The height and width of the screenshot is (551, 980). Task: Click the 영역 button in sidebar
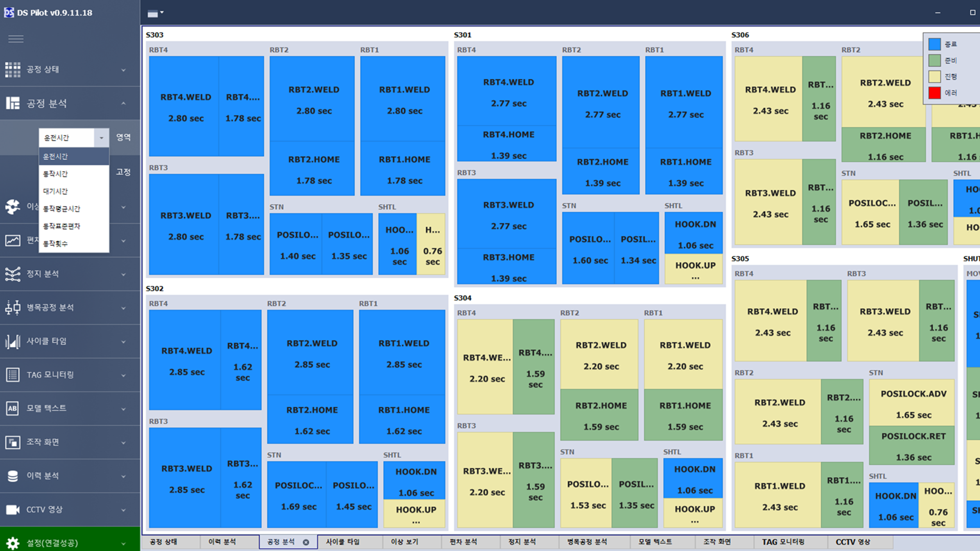click(x=123, y=137)
